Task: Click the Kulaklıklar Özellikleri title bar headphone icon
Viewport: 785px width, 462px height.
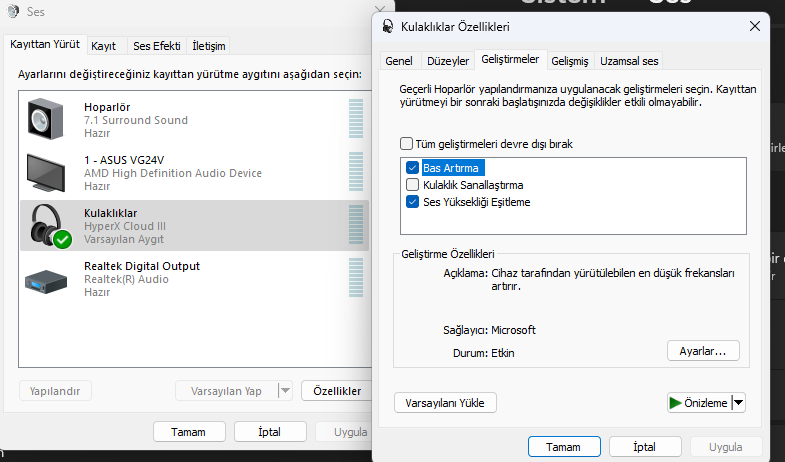Action: (x=388, y=27)
